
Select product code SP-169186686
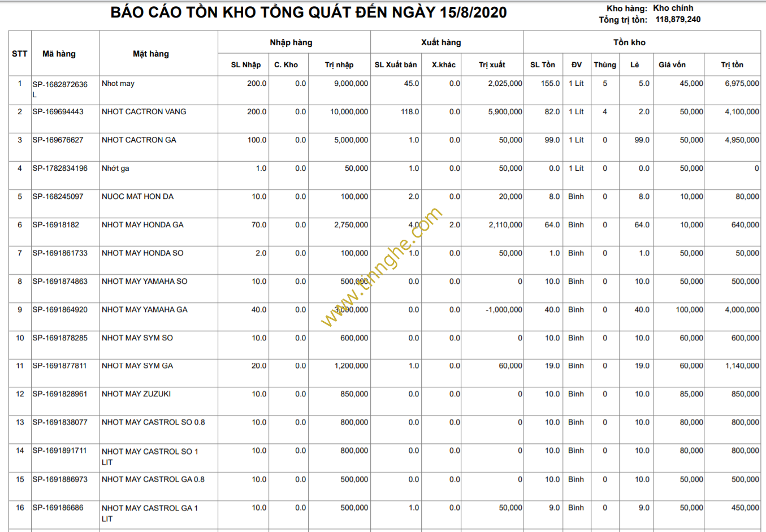[58, 508]
